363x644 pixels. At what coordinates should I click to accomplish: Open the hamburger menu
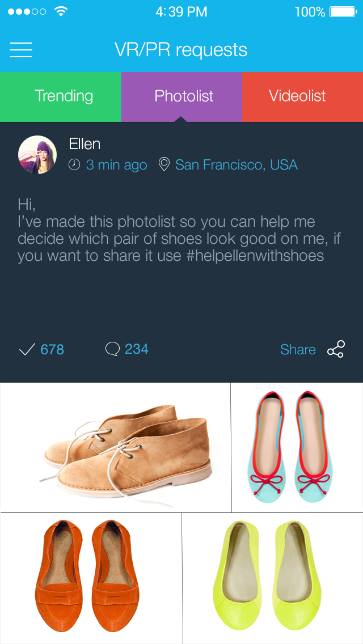[x=21, y=50]
